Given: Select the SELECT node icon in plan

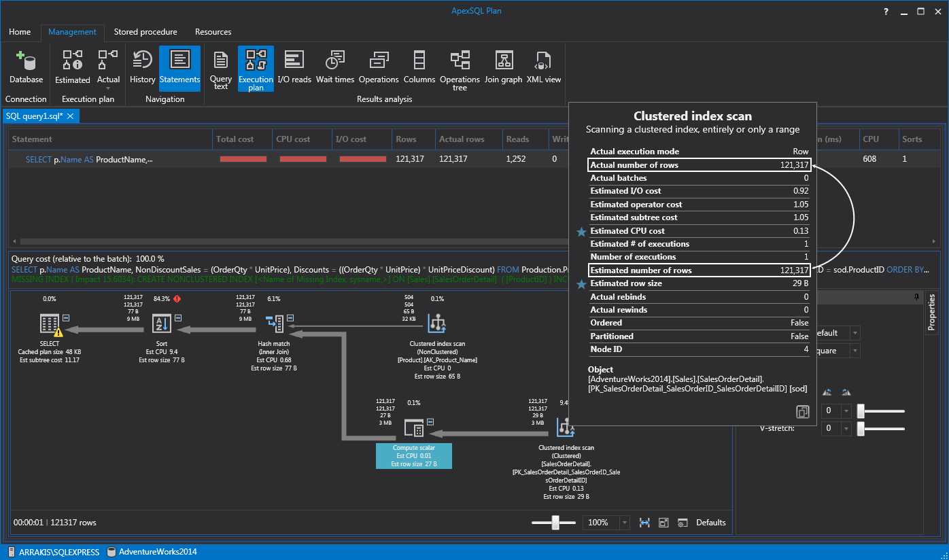Looking at the screenshot, I should pyautogui.click(x=50, y=323).
